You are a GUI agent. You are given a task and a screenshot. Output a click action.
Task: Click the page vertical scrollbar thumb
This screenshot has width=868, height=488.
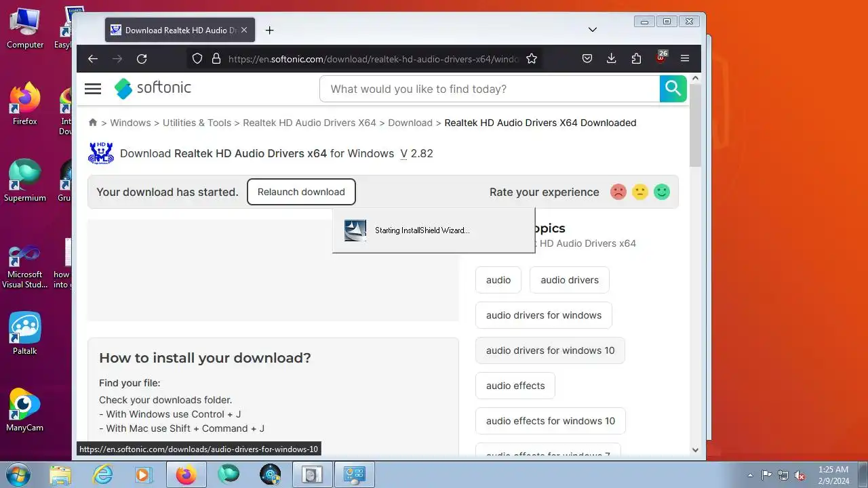[695, 125]
